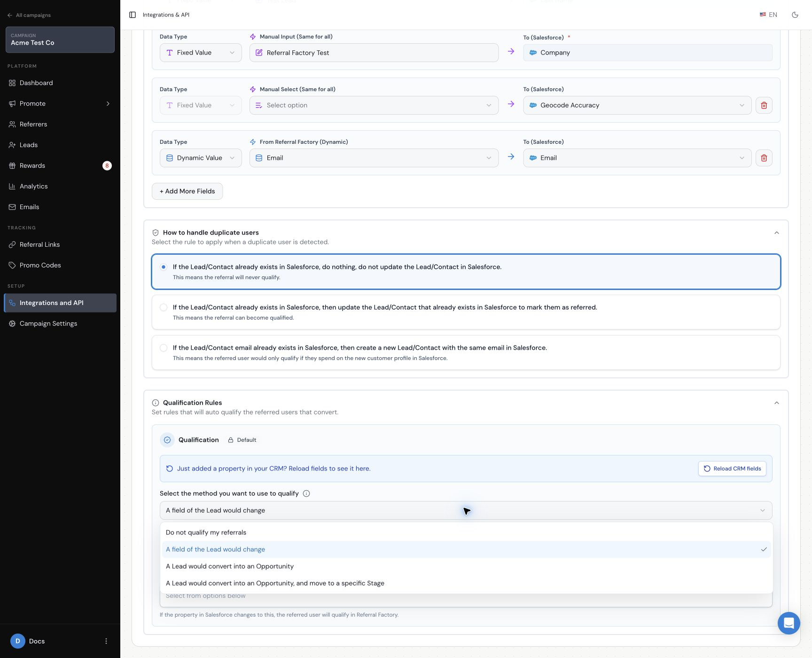
Task: Choose 'A field of the Lead would change' option
Action: point(466,549)
